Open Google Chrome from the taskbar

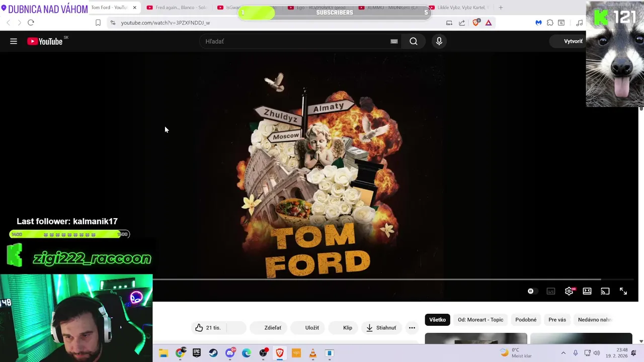pyautogui.click(x=180, y=353)
